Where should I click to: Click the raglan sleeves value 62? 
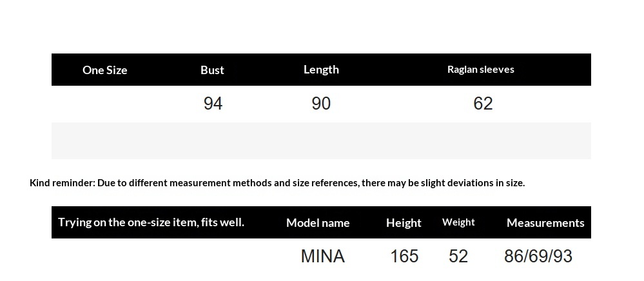[x=483, y=104]
